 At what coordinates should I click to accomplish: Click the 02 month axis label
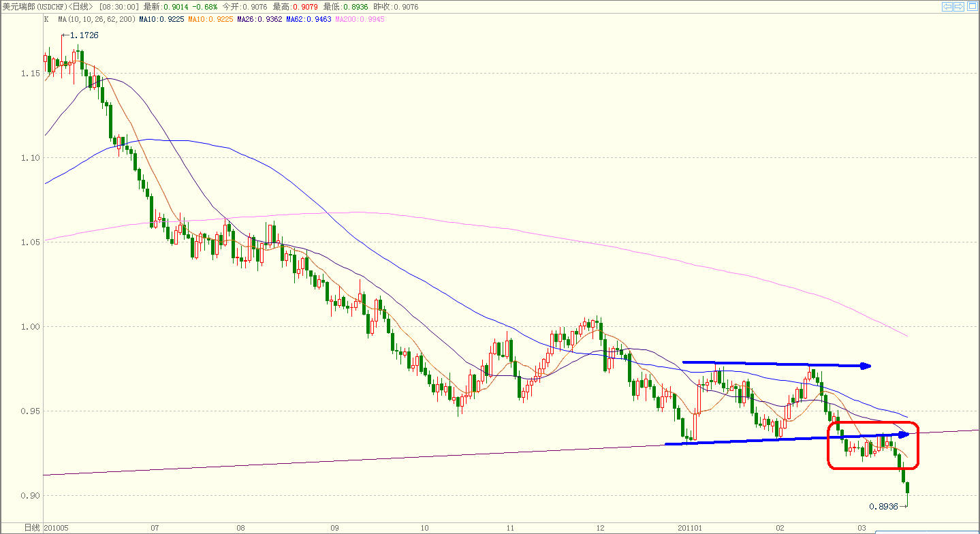[x=779, y=528]
